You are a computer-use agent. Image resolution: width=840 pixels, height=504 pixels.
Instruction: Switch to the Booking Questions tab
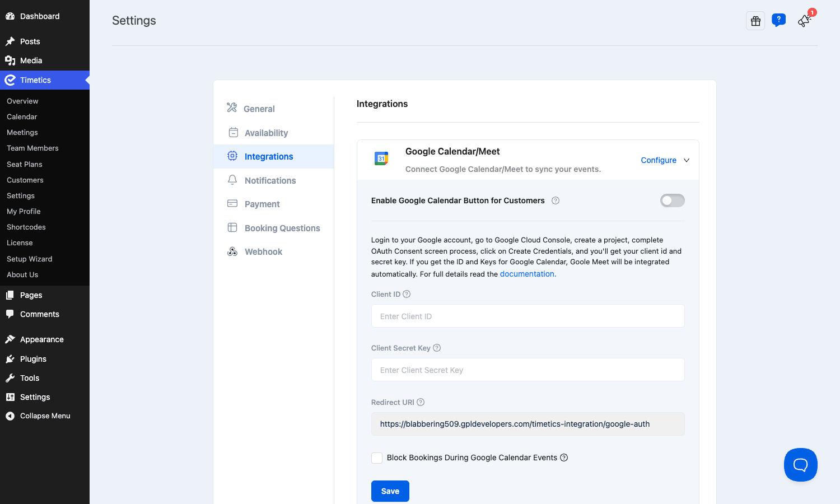[x=273, y=228]
